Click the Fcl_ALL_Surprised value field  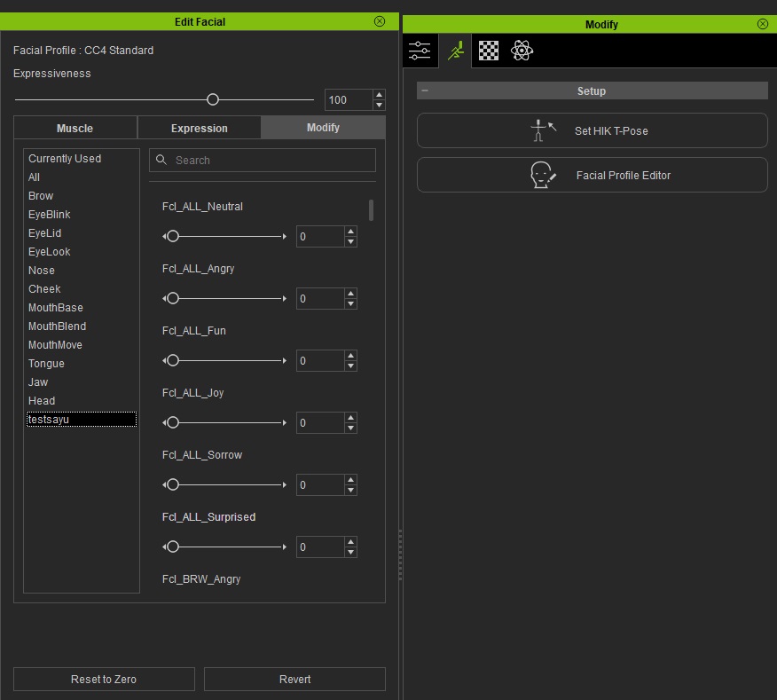point(320,547)
